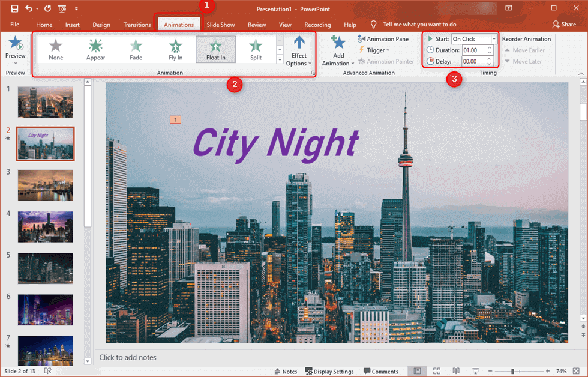Open the Start timing dropdown
This screenshot has width=588, height=377.
(x=494, y=39)
